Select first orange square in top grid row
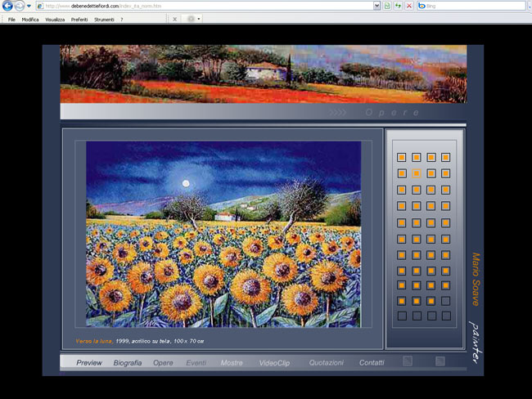Image resolution: width=532 pixels, height=399 pixels. pyautogui.click(x=401, y=157)
